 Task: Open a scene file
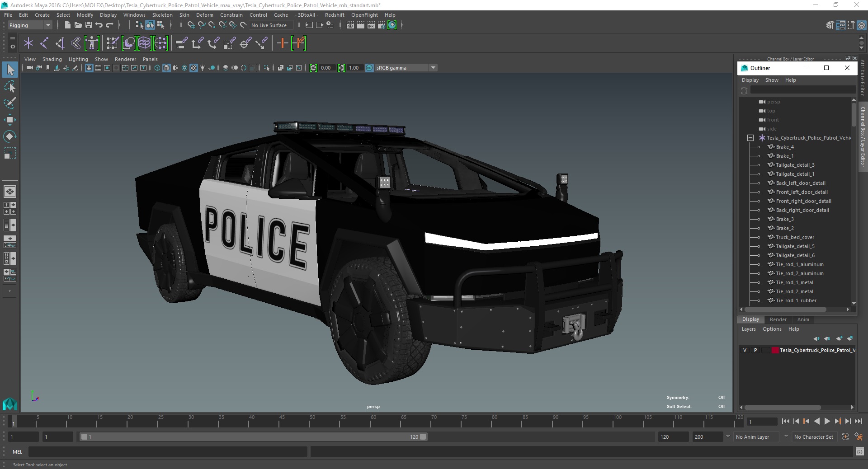[78, 25]
